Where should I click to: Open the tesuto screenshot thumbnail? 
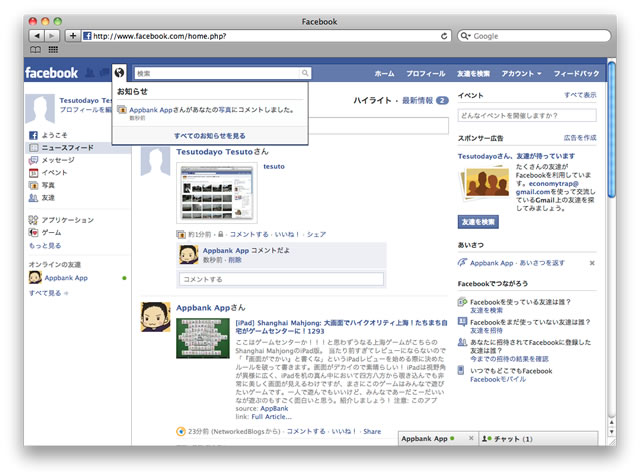tap(217, 193)
